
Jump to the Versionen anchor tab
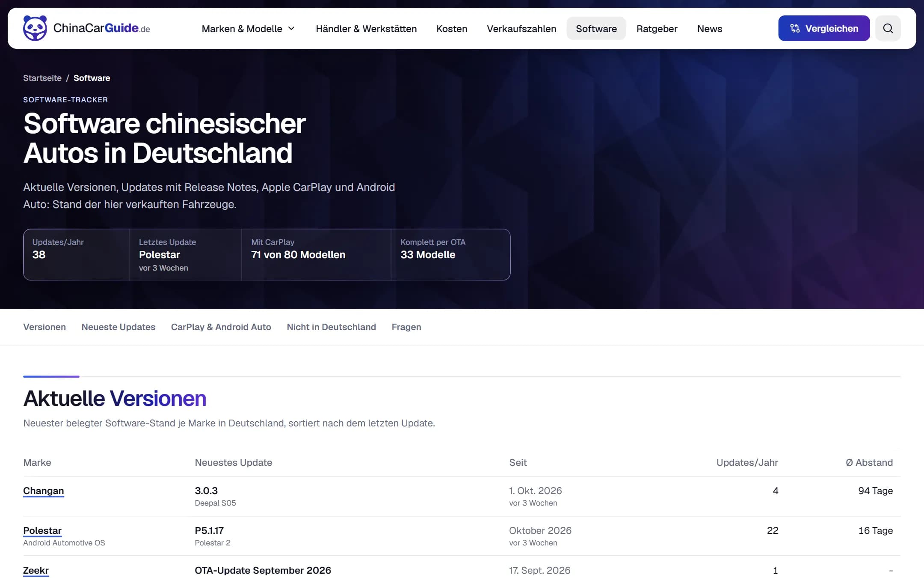coord(44,327)
